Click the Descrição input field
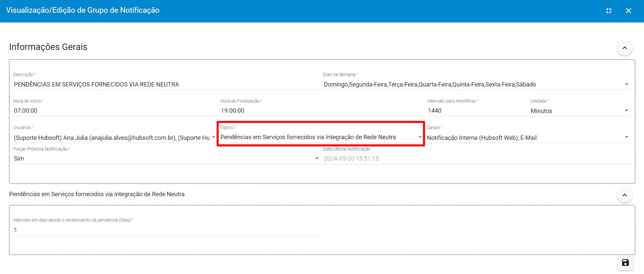The image size is (644, 274). 167,85
